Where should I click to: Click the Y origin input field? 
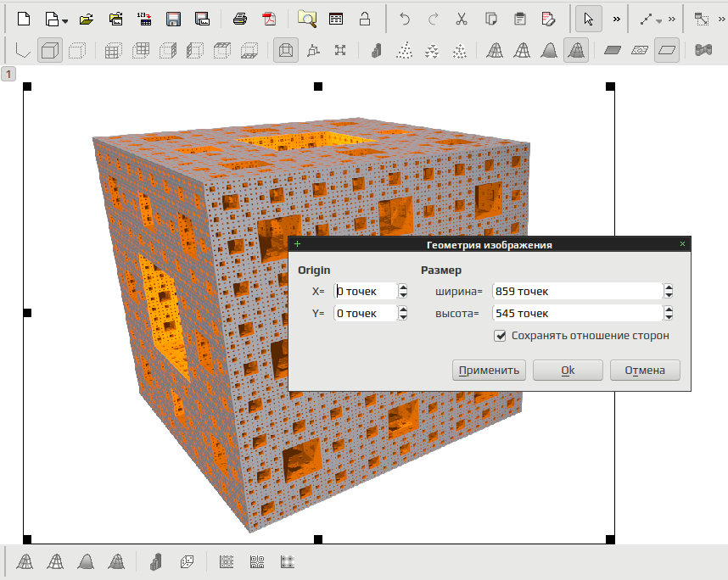366,313
